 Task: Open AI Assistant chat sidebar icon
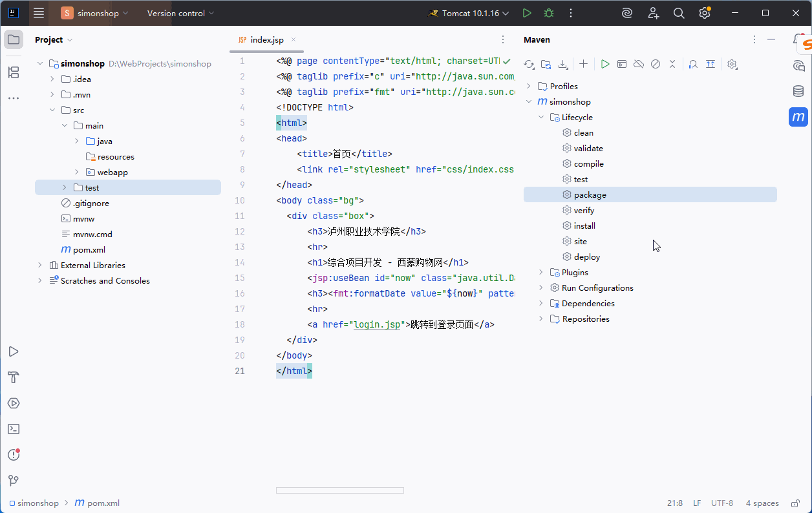tap(798, 65)
